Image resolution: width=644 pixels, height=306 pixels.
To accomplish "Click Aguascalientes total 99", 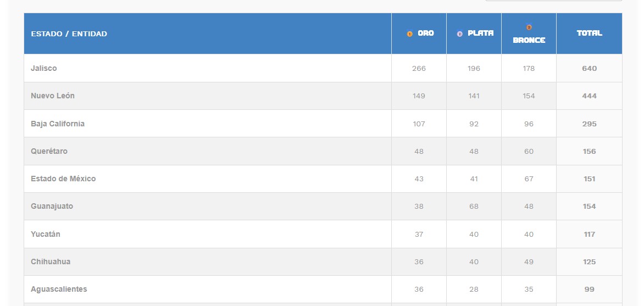I will 590,290.
